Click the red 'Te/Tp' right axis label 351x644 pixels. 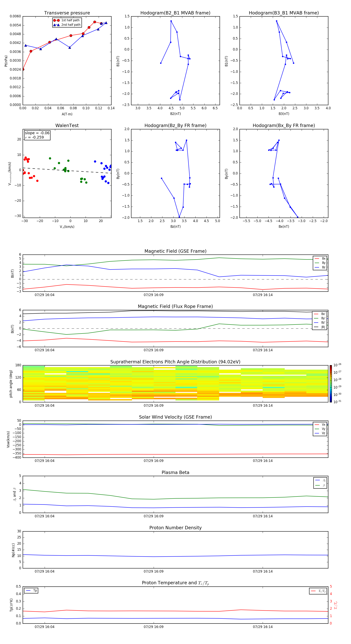pos(336,605)
